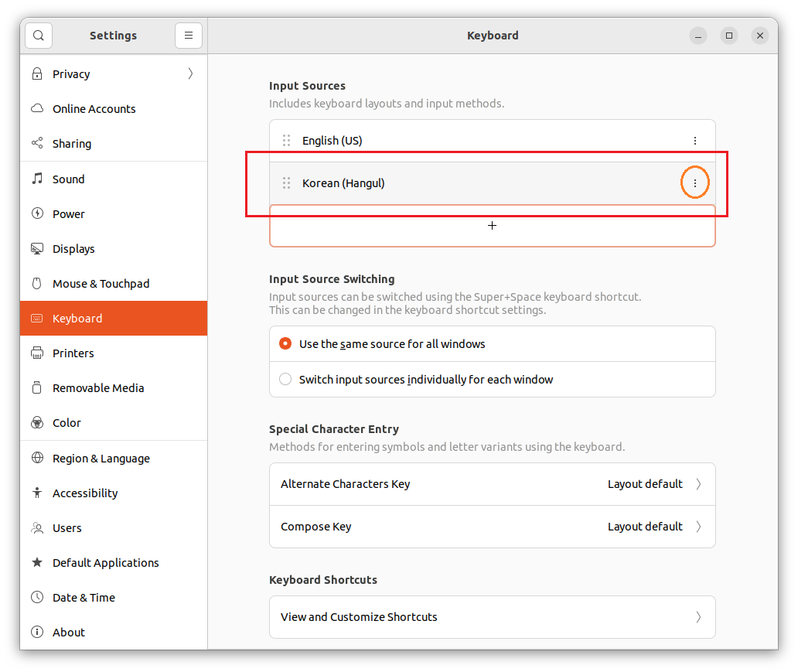The image size is (798, 672).
Task: Open Region & Language panel
Action: pos(114,458)
